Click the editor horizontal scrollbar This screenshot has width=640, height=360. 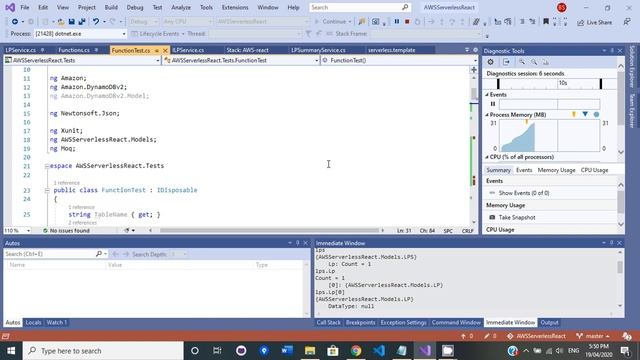[x=269, y=231]
